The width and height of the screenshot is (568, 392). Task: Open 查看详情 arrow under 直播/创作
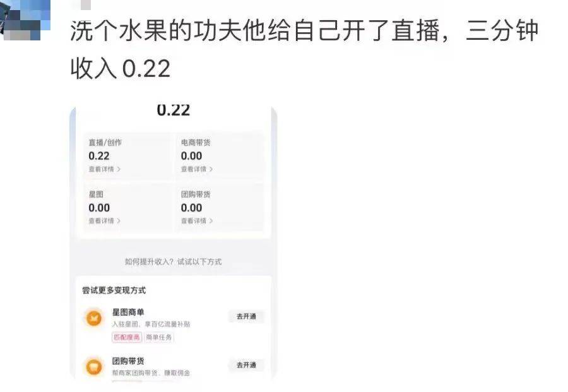point(105,169)
